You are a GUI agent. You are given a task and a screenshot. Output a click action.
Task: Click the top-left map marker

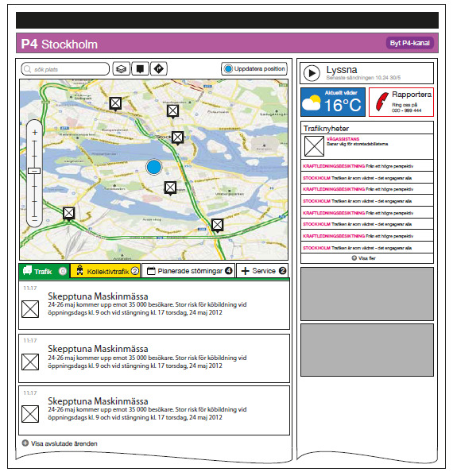[x=115, y=103]
